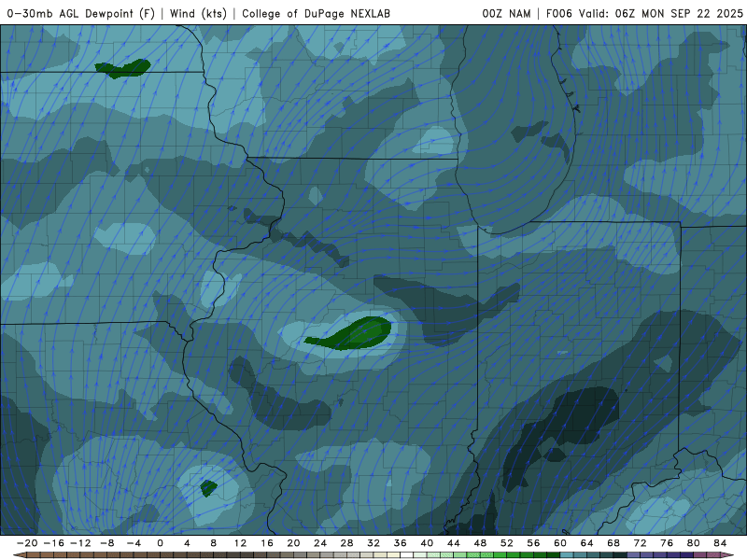Viewport: 747px width, 560px height.
Task: Click the -16 color scale label
Action: coord(54,543)
